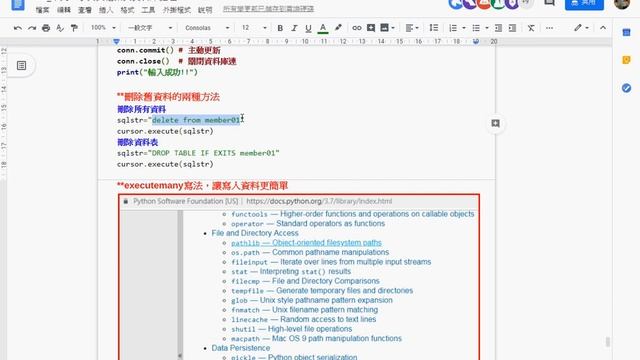Click the blue left indent marker on ruler
The image size is (640, 360).
116,41
